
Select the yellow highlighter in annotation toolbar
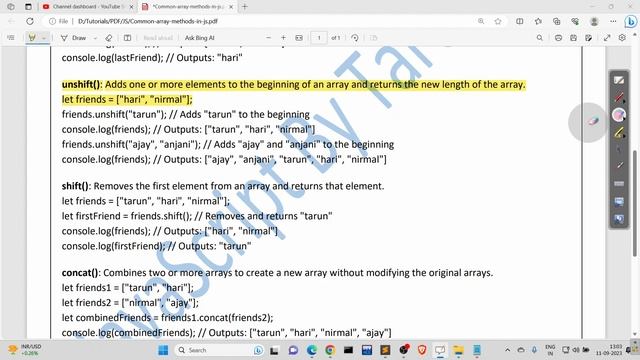619,133
